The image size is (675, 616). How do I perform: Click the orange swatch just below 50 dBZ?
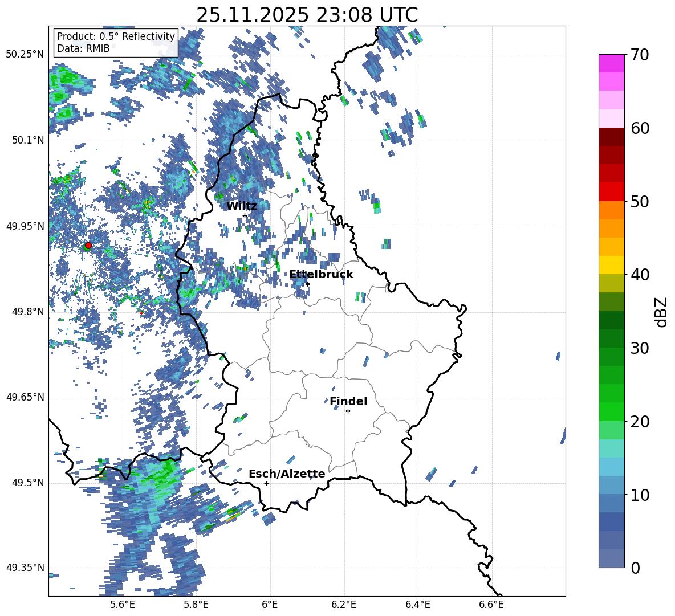pos(611,210)
